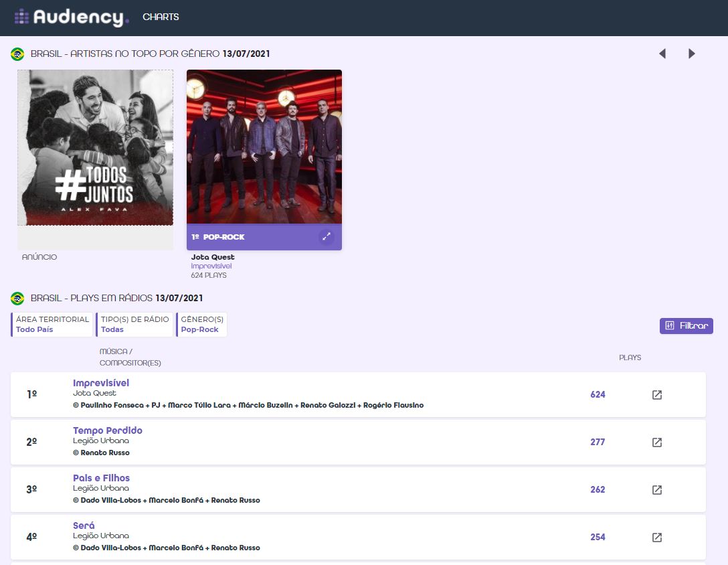
Task: Expand the Pop-Rock card with arrows icon
Action: point(327,236)
